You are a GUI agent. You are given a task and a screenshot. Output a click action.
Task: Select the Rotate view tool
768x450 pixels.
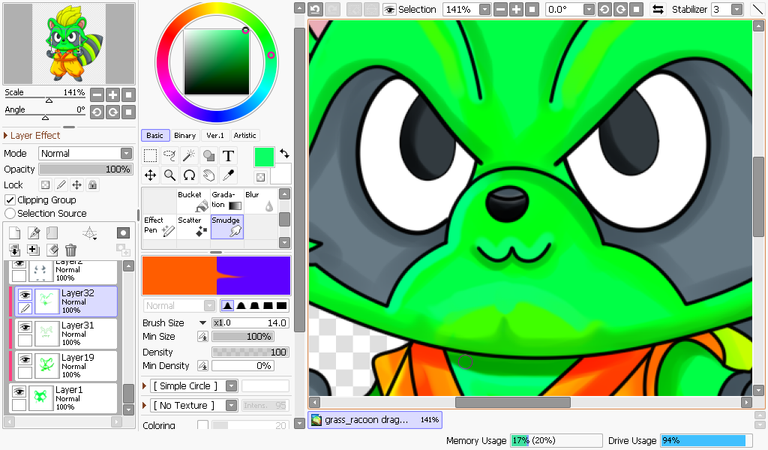coord(189,175)
